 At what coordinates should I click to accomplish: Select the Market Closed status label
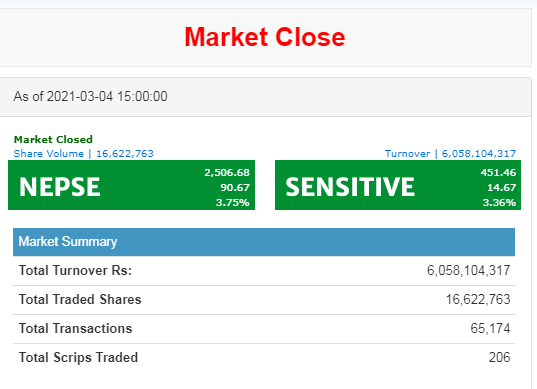(x=53, y=139)
